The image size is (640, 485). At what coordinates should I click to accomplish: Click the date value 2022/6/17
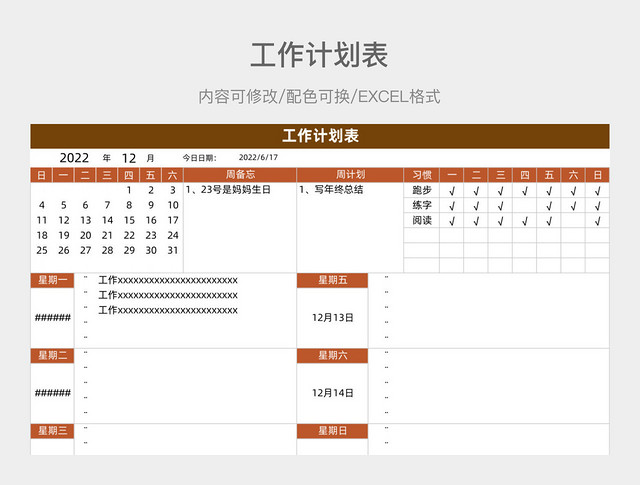[258, 158]
